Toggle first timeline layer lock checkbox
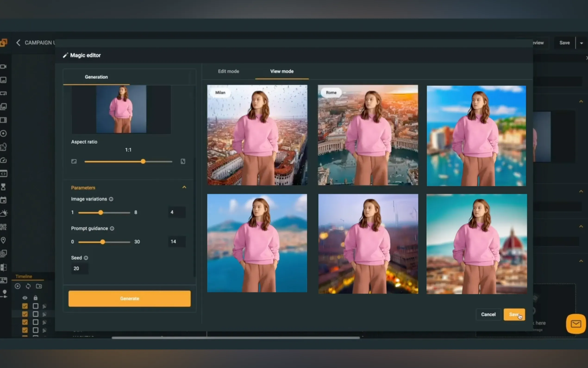The width and height of the screenshot is (588, 368). pyautogui.click(x=35, y=306)
